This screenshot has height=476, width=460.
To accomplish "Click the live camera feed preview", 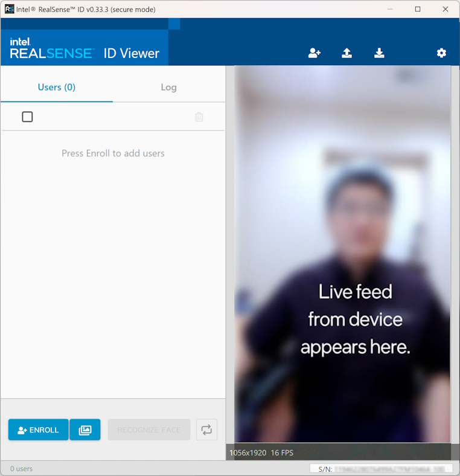I will (x=342, y=242).
